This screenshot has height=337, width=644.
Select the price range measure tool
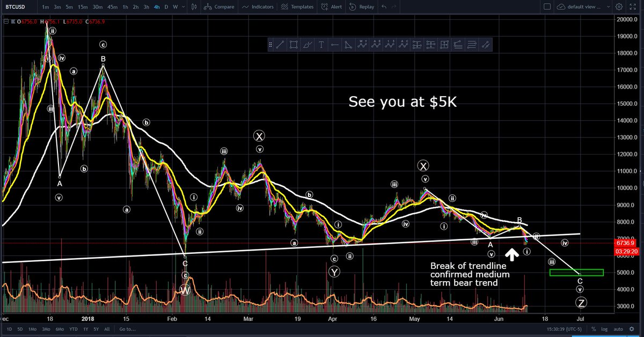[x=417, y=45]
